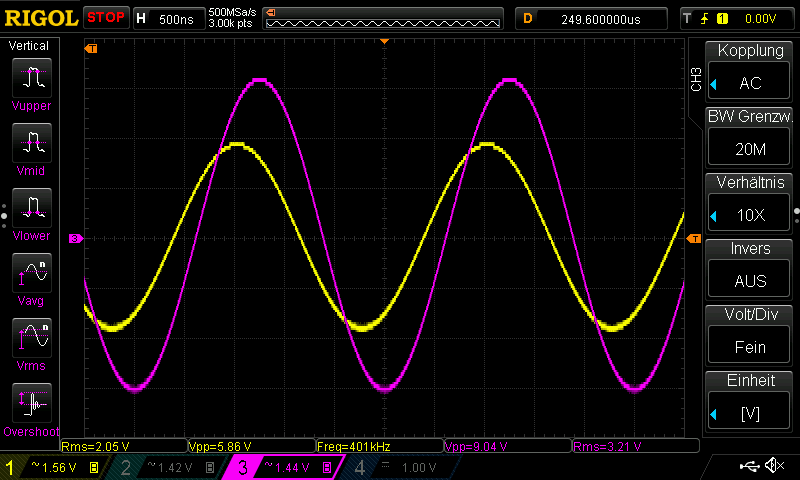Select channel 4 tab at bottom
The height and width of the screenshot is (480, 800).
tap(403, 467)
